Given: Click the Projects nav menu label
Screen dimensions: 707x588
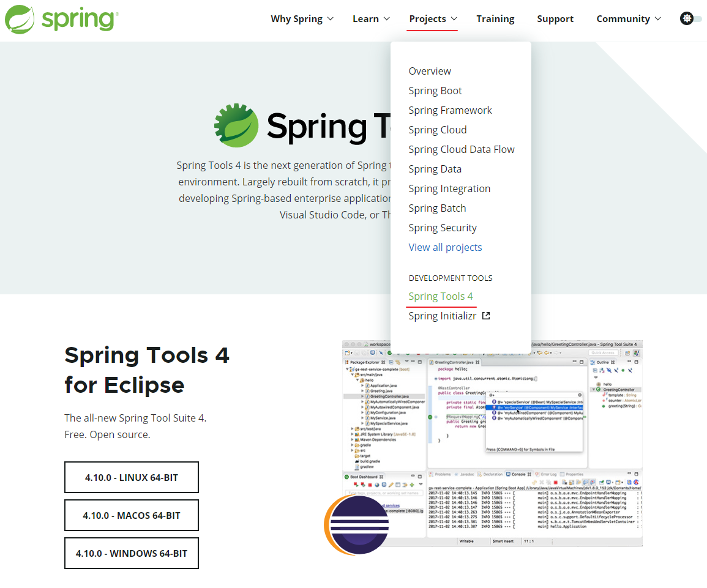Looking at the screenshot, I should [x=427, y=19].
